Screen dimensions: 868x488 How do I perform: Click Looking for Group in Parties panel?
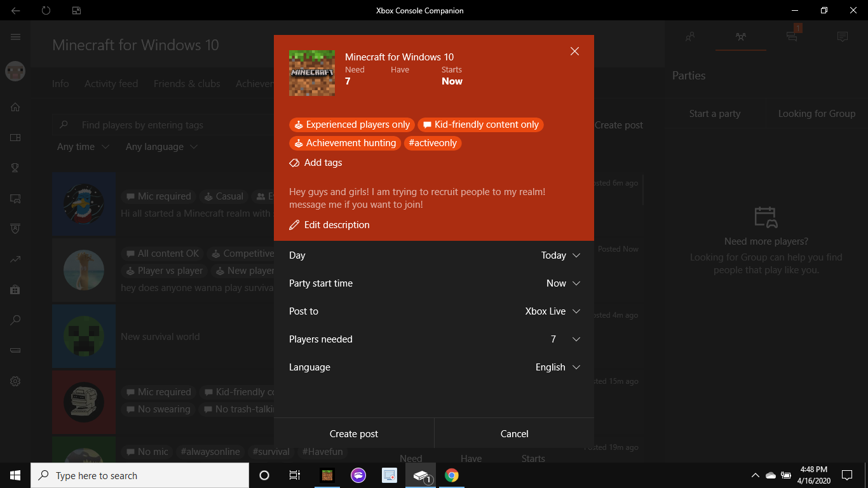pyautogui.click(x=817, y=114)
